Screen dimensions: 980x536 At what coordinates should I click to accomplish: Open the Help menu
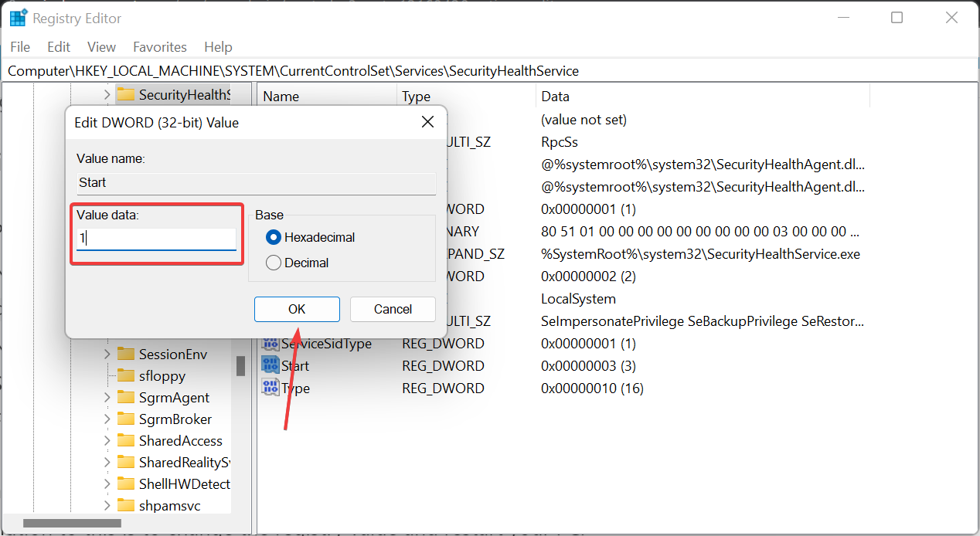coord(218,47)
